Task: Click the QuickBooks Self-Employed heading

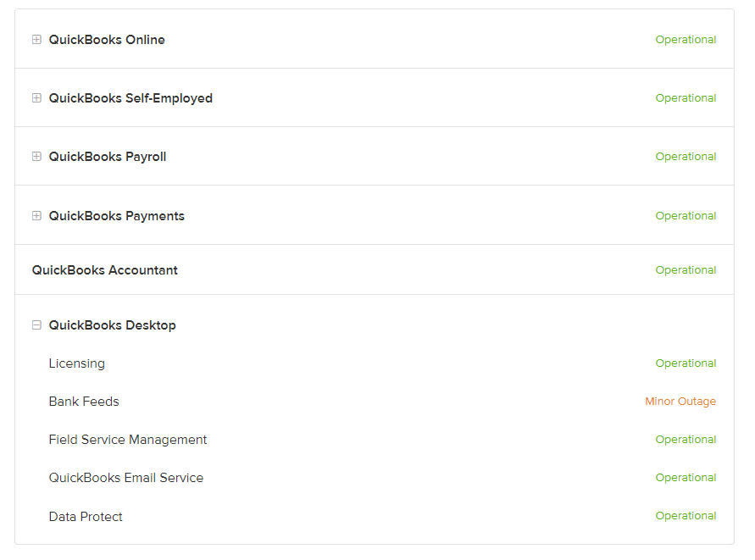Action: pyautogui.click(x=130, y=98)
